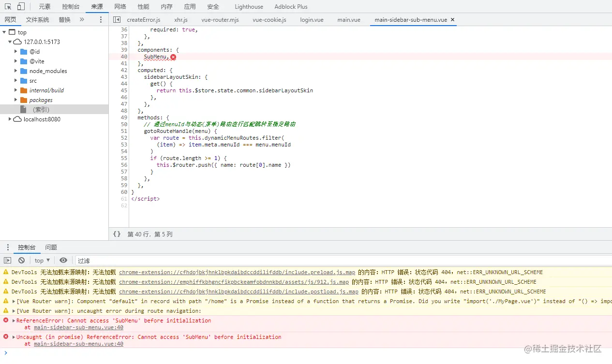Screen dimensions: 612x364
Task: Show more navigator tabs chevron
Action: click(82, 20)
